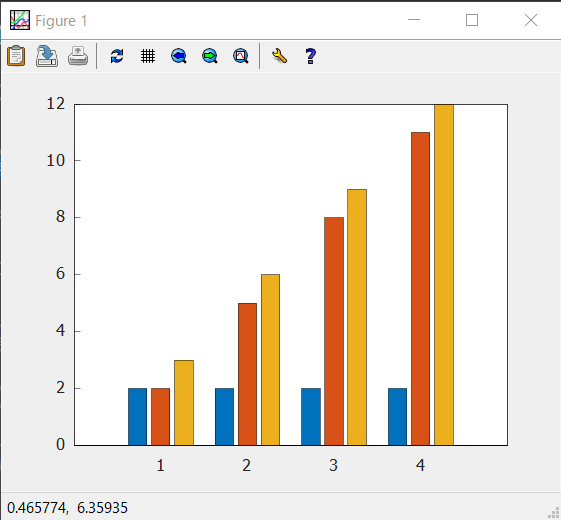Apply next zoom settings icon

click(210, 56)
